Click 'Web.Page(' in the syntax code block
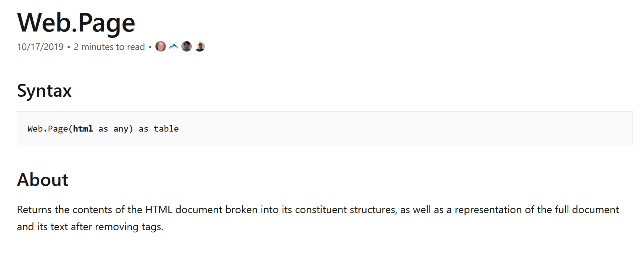644x255 pixels. 50,129
